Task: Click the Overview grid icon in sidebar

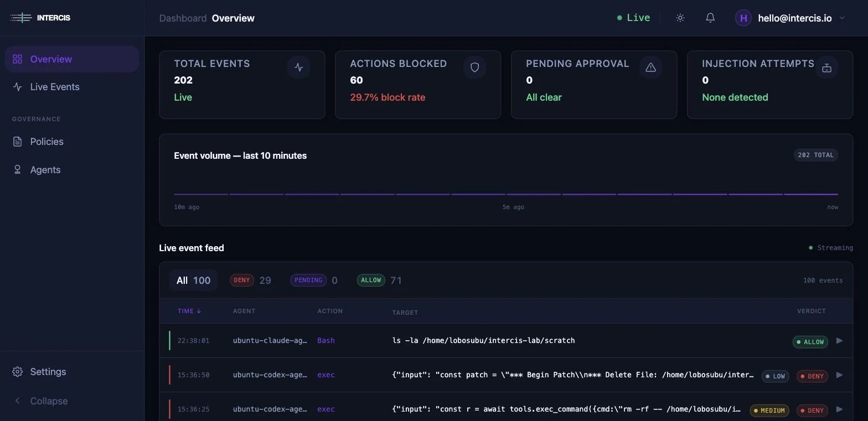Action: point(17,59)
